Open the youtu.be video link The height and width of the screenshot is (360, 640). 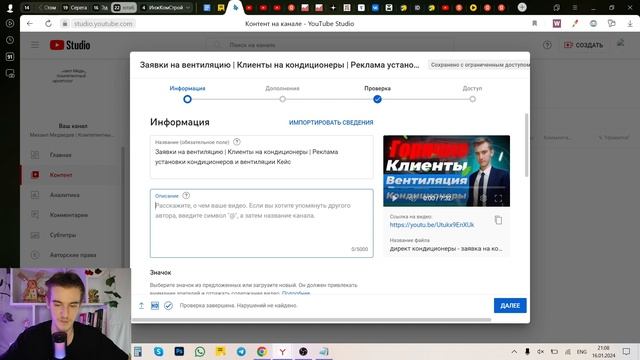(x=432, y=225)
